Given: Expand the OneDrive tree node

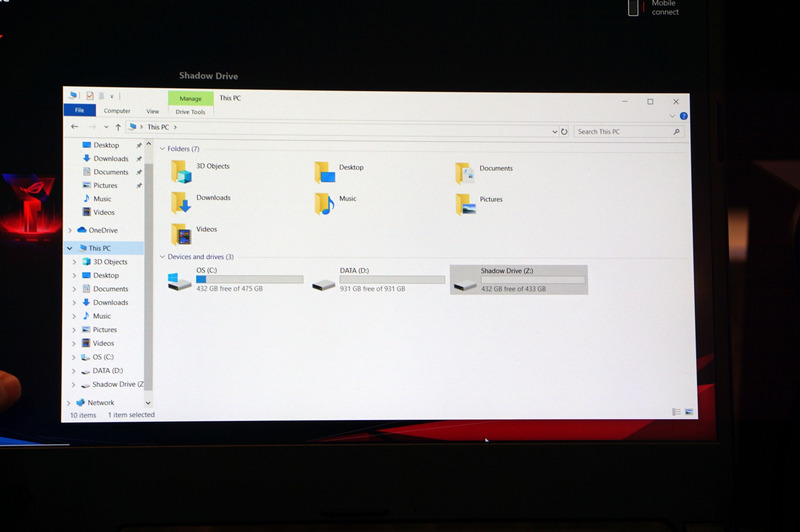Looking at the screenshot, I should coord(70,231).
